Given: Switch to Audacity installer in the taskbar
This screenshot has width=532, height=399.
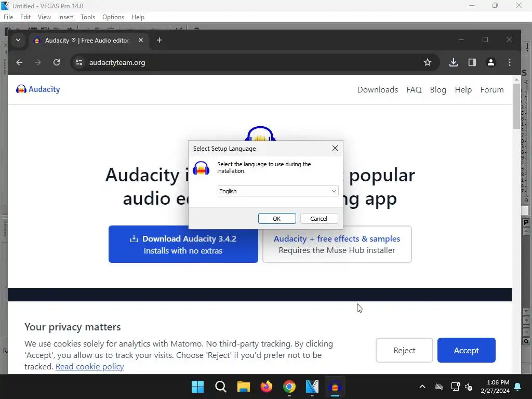Looking at the screenshot, I should tap(335, 387).
